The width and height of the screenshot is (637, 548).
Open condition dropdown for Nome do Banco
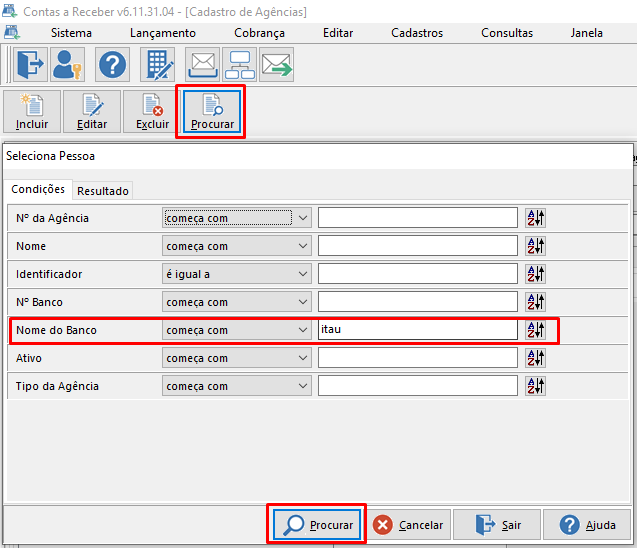[x=237, y=330]
